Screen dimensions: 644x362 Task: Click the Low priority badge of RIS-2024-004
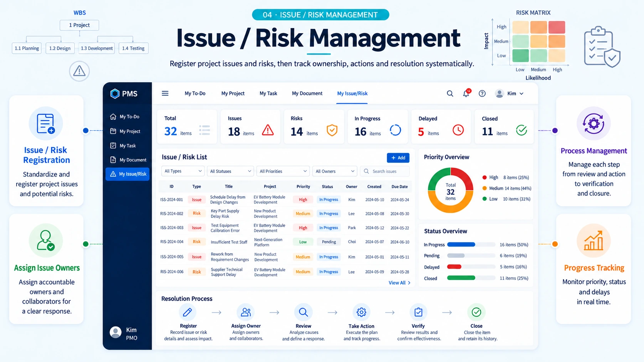[x=303, y=242]
